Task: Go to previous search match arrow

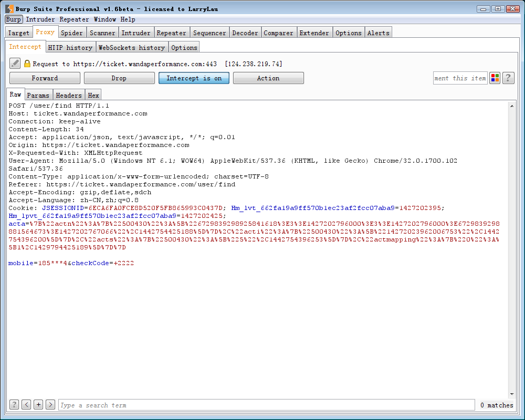Action: point(26,405)
